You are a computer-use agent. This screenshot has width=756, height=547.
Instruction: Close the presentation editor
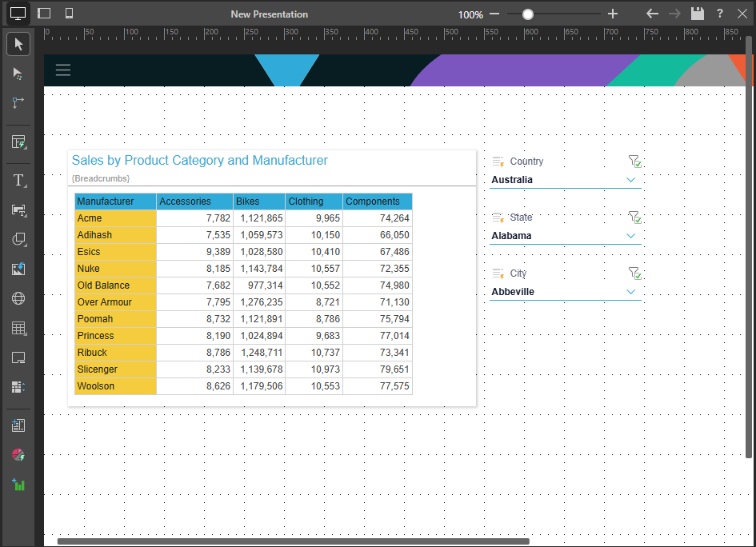(x=742, y=14)
